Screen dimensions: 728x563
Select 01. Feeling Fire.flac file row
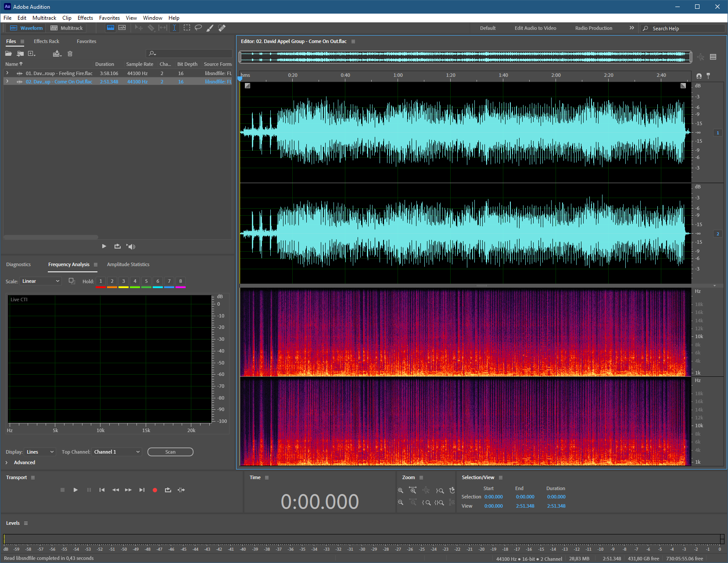tap(118, 73)
